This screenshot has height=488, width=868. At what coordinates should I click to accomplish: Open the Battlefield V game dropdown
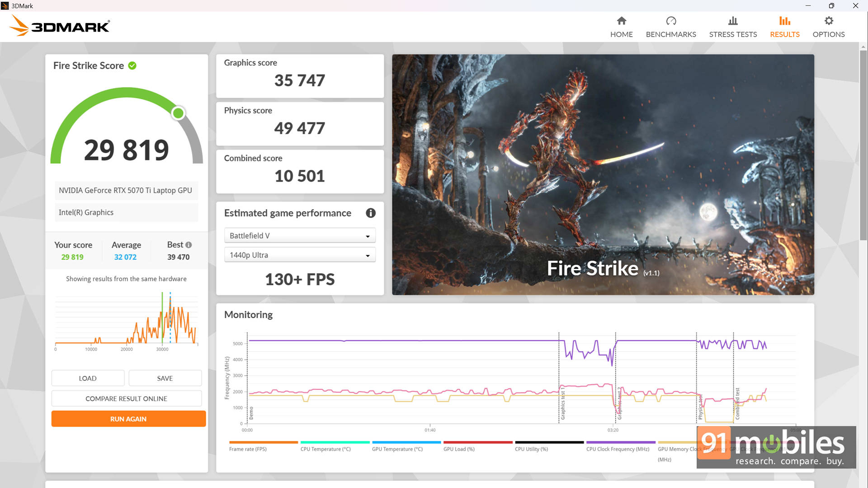300,236
